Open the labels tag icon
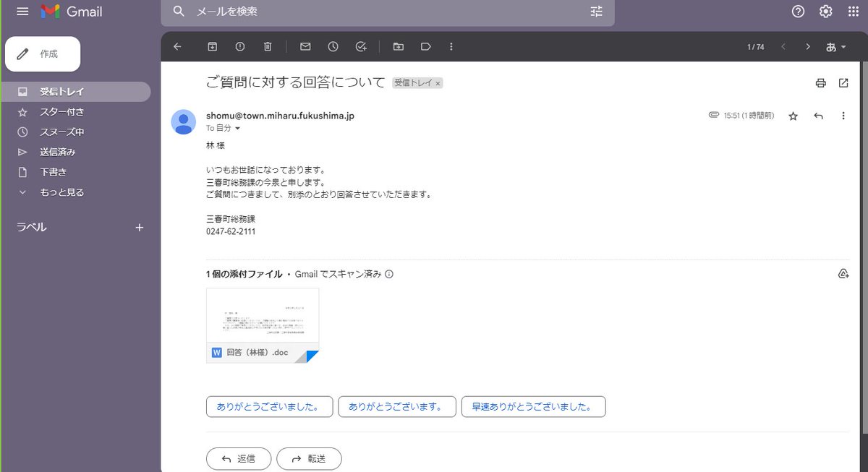The width and height of the screenshot is (868, 472). coord(426,46)
